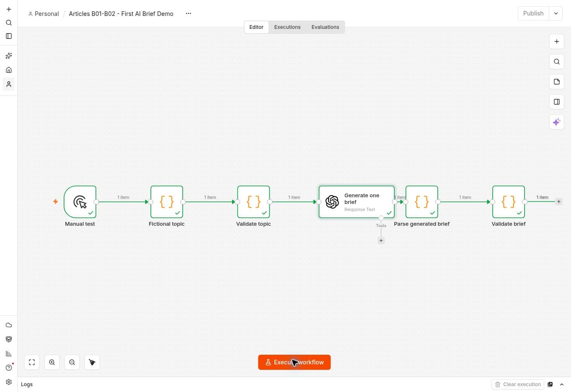
Task: Open the settings gear icon
Action: pos(9,382)
